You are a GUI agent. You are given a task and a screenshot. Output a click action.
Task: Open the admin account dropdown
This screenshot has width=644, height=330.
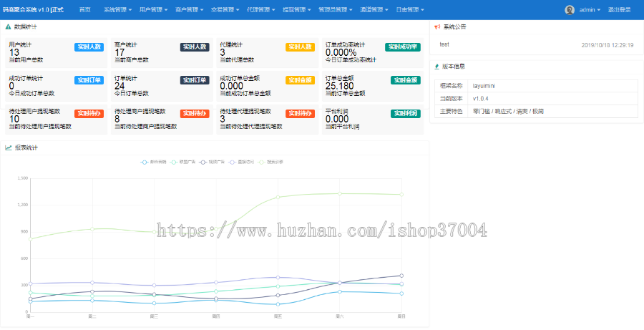pyautogui.click(x=590, y=10)
